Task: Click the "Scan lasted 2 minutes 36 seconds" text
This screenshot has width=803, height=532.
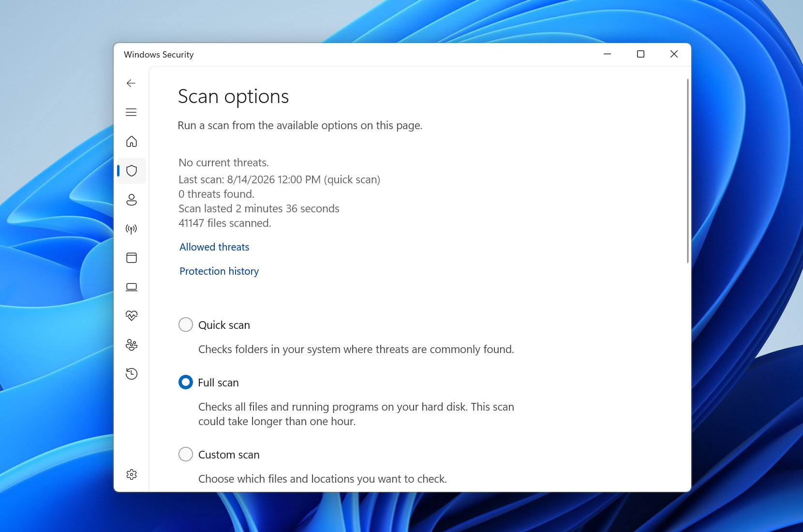Action: [x=259, y=209]
